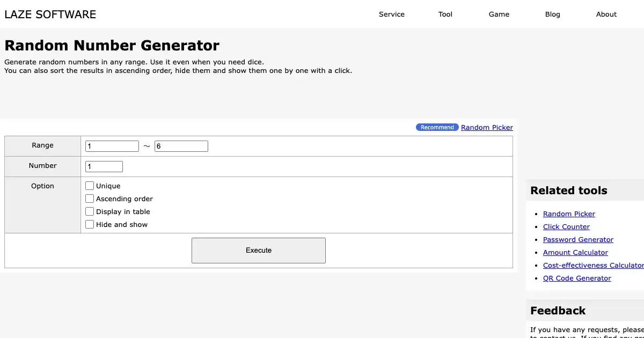
Task: Enable the Hide and show option
Action: [90, 224]
